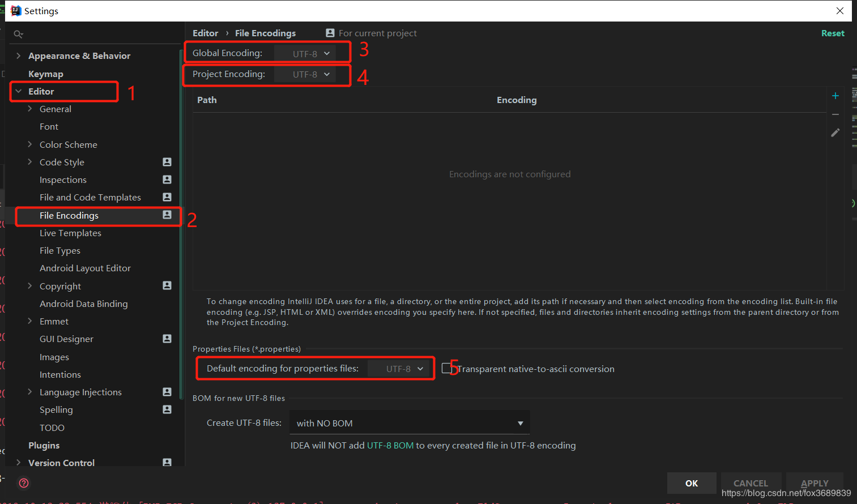
Task: Expand the Copyright node
Action: (x=29, y=286)
